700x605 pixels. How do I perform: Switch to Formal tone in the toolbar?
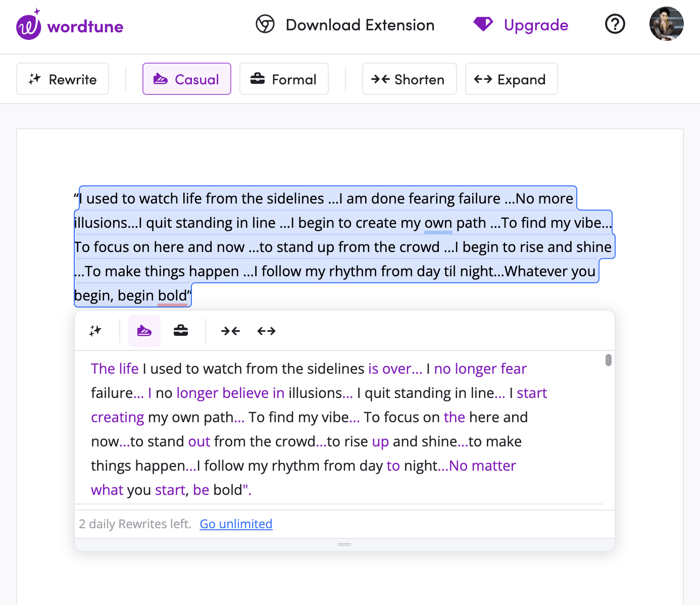[x=284, y=79]
